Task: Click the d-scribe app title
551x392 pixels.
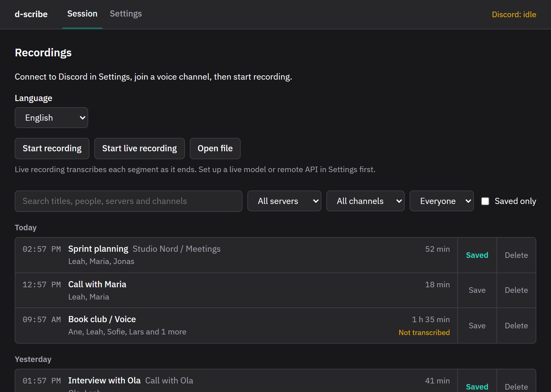Action: 31,14
